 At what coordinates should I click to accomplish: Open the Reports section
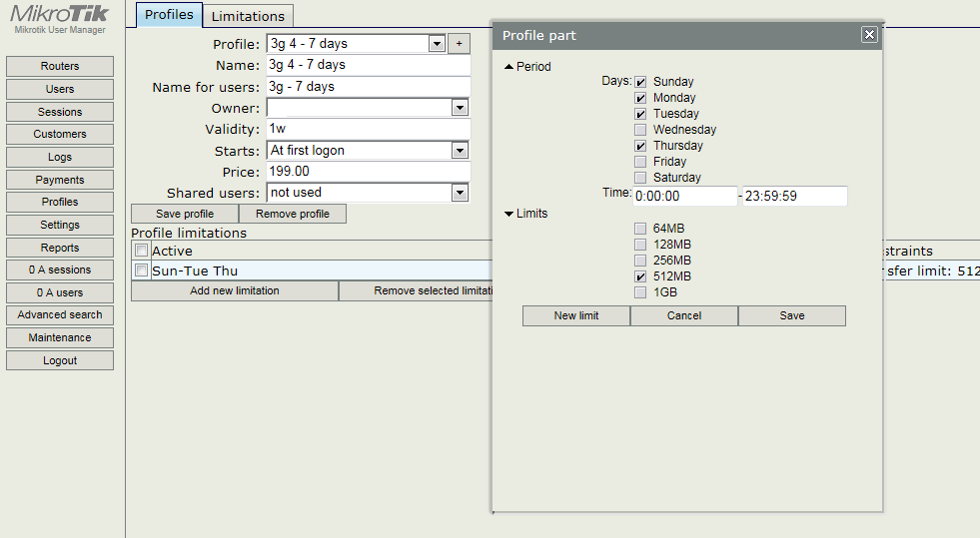pyautogui.click(x=60, y=248)
